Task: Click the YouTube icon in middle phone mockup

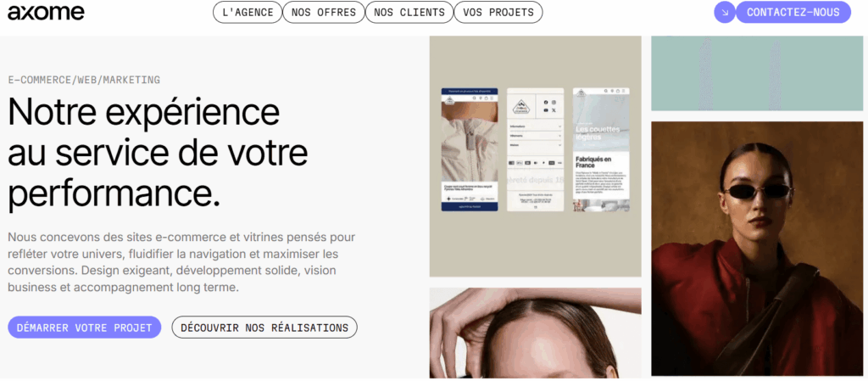Action: pos(546,110)
